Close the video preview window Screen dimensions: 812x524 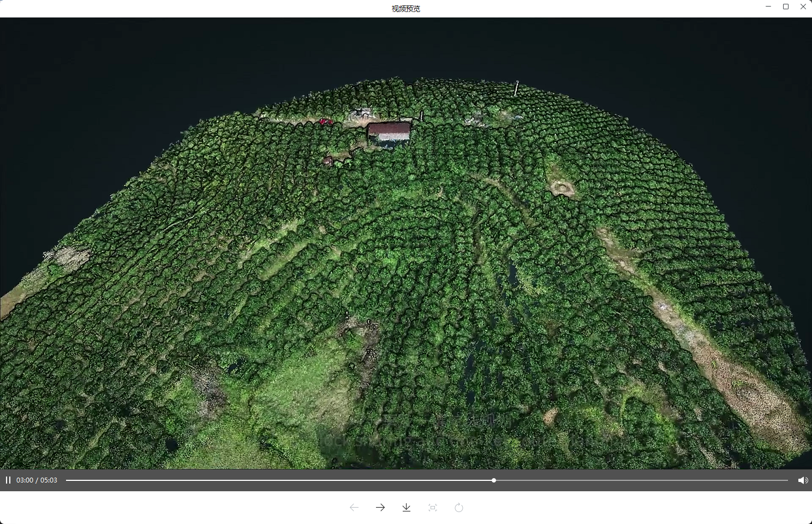[x=803, y=7]
